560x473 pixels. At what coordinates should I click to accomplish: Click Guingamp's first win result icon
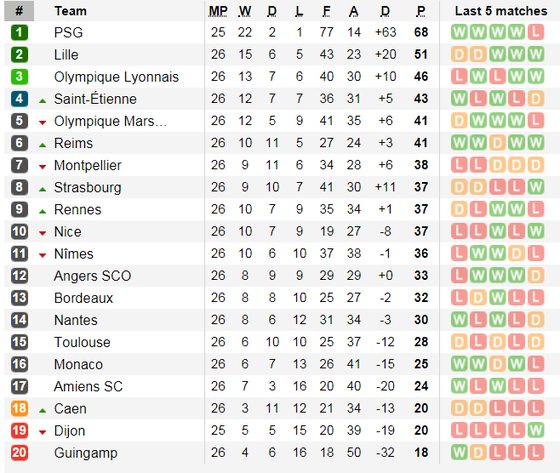pos(459,452)
